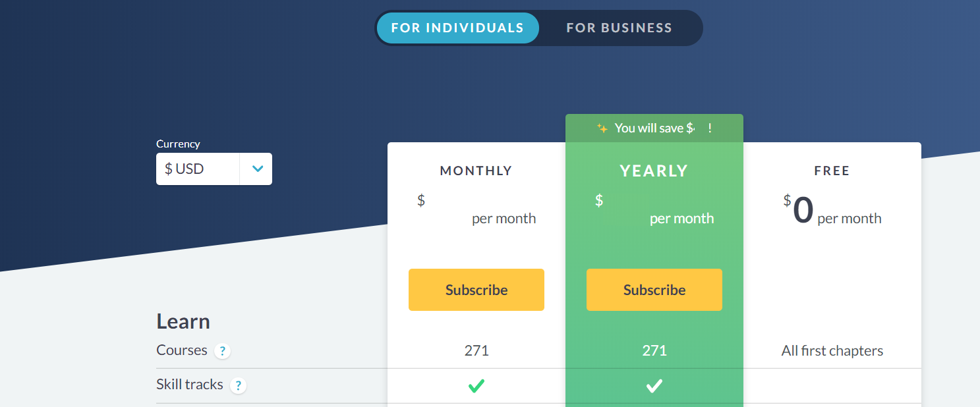Open the currency dropdown arrow
This screenshot has height=407, width=980.
257,169
